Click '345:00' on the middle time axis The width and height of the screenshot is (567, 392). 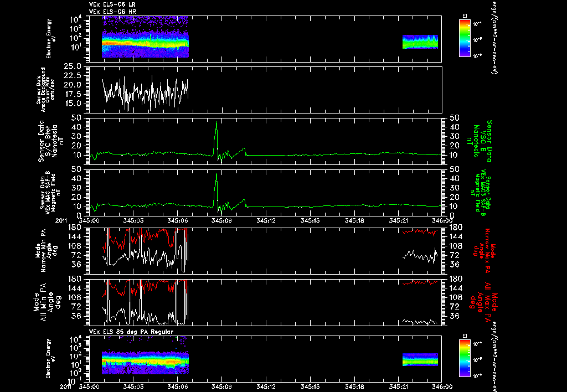(89, 220)
